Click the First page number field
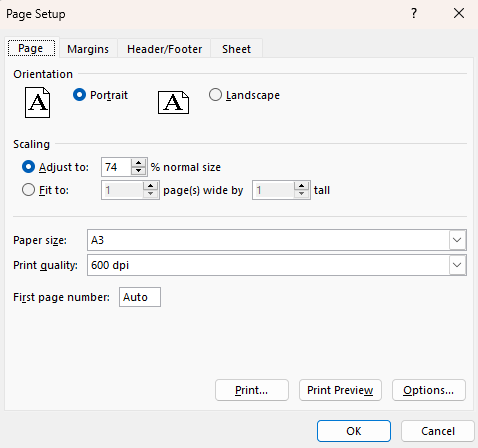The width and height of the screenshot is (478, 448). [x=140, y=297]
